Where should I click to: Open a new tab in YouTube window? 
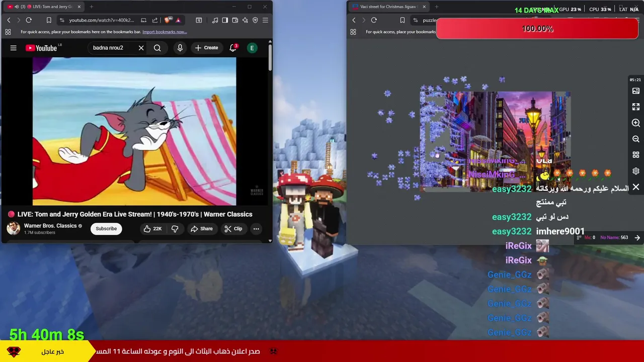92,7
